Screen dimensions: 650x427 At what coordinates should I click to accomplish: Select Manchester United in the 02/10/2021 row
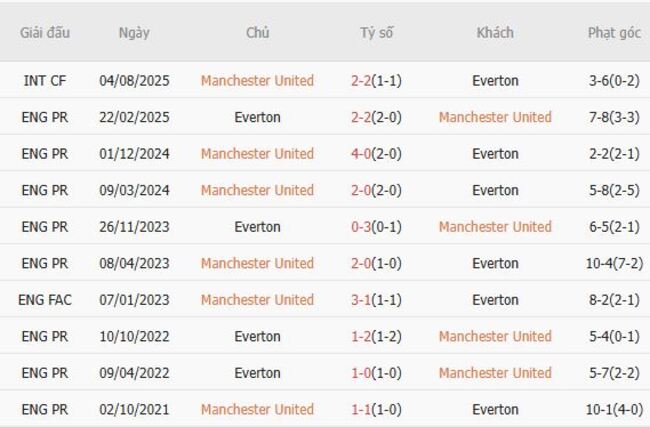tap(257, 409)
